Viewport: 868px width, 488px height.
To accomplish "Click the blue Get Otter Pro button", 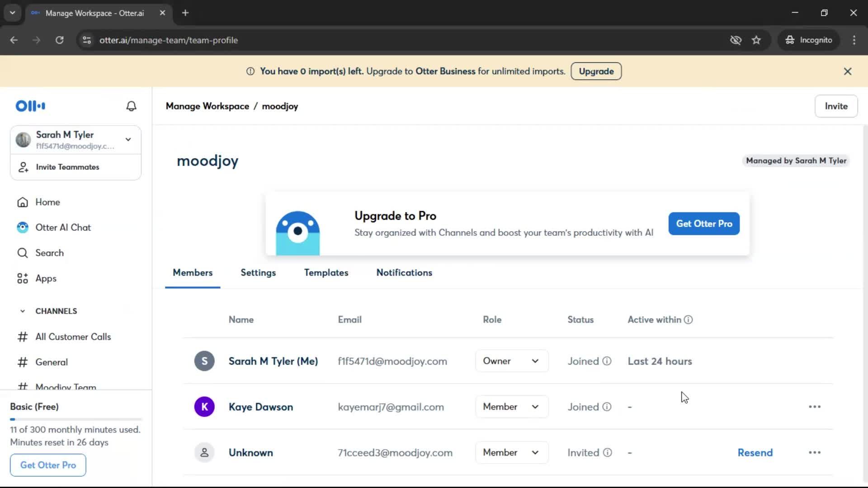I will click(704, 224).
